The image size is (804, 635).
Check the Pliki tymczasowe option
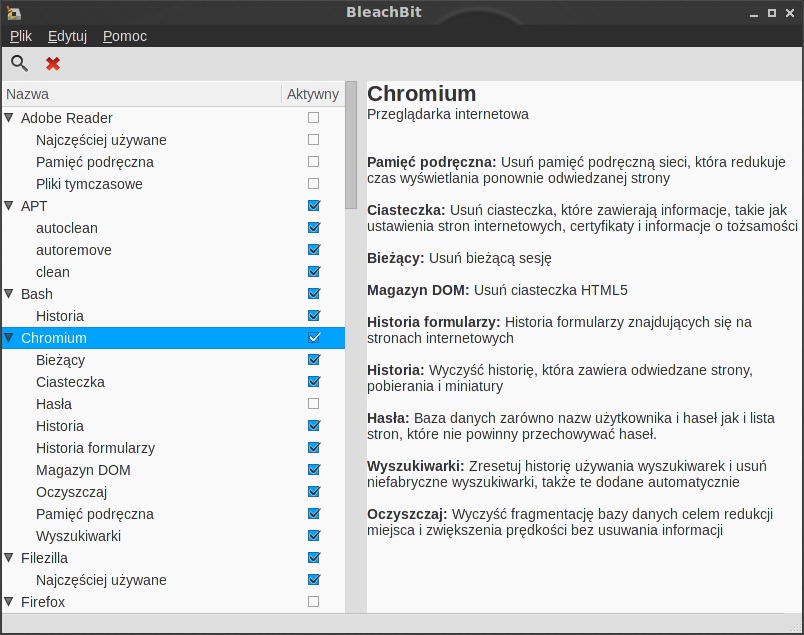(313, 184)
